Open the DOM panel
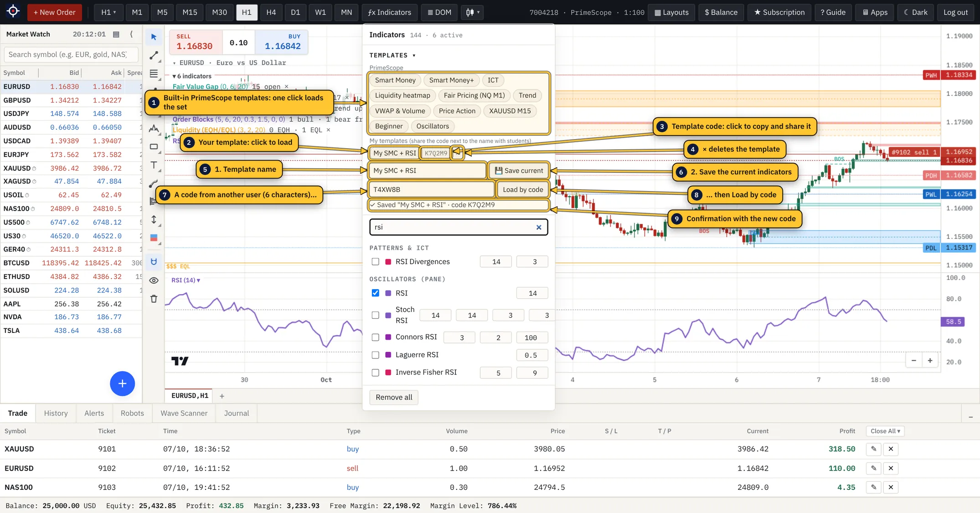The width and height of the screenshot is (980, 513). pos(439,12)
